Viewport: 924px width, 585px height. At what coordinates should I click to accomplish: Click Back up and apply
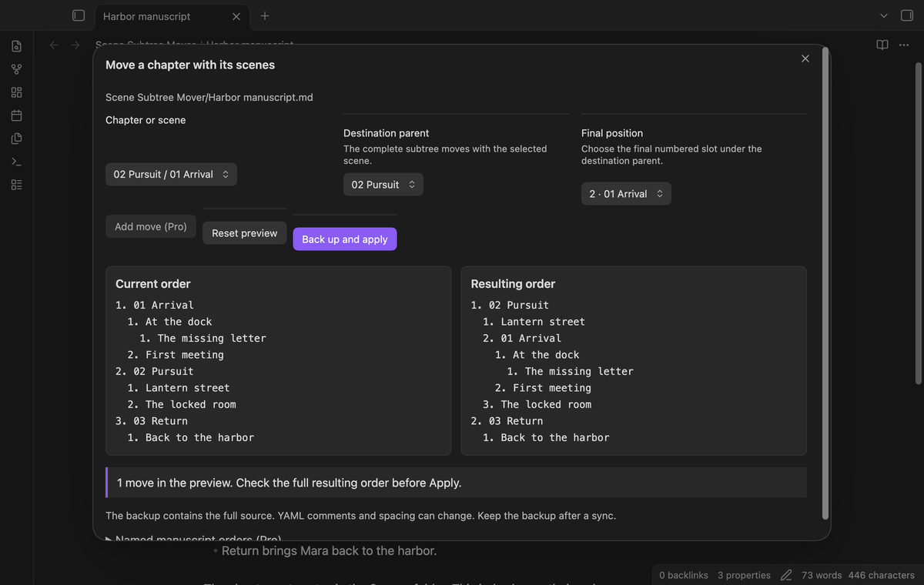tap(345, 239)
